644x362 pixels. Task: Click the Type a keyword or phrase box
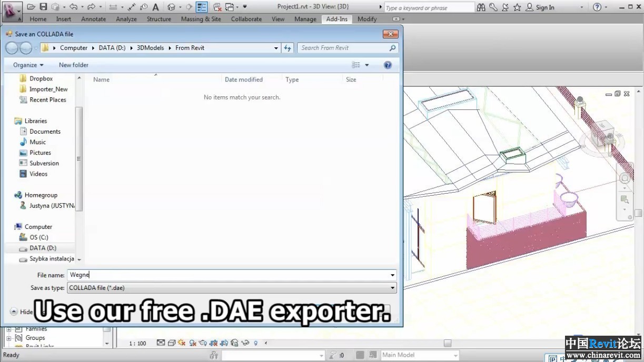[429, 7]
